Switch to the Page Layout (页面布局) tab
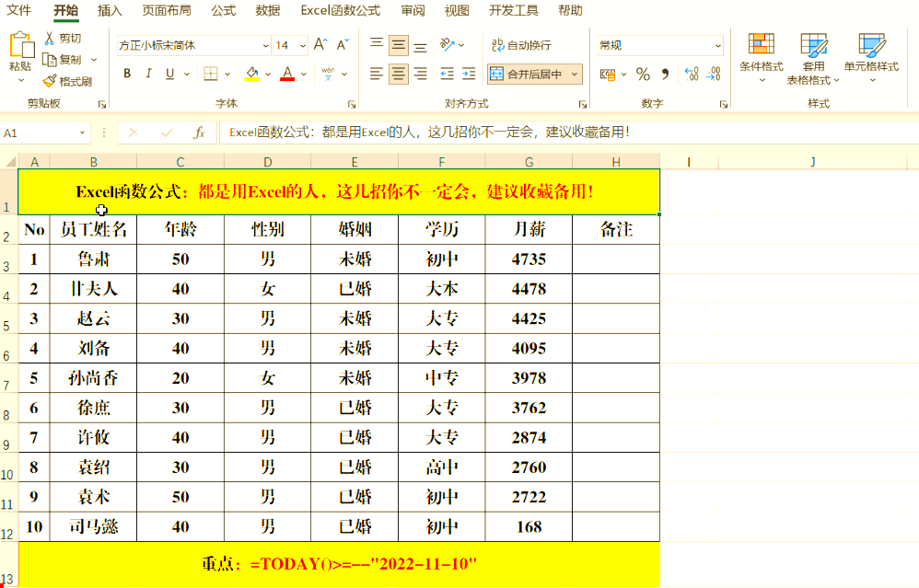The width and height of the screenshot is (919, 588). coord(167,10)
